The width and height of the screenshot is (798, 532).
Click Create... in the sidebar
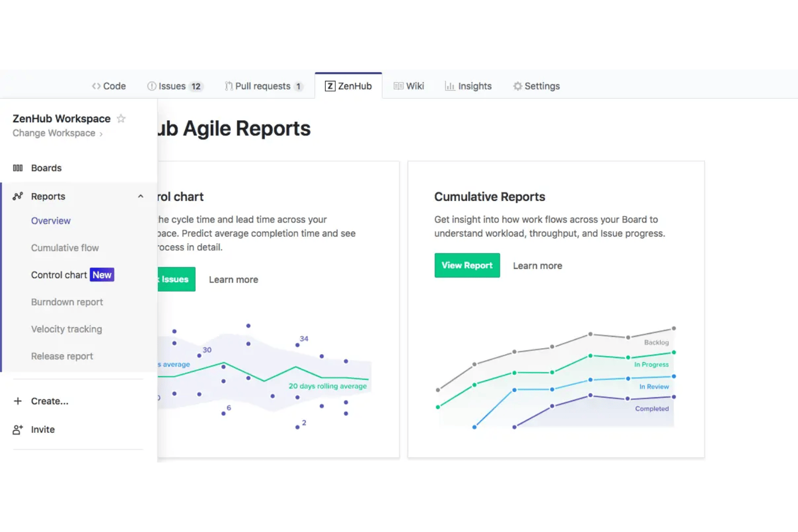click(50, 401)
